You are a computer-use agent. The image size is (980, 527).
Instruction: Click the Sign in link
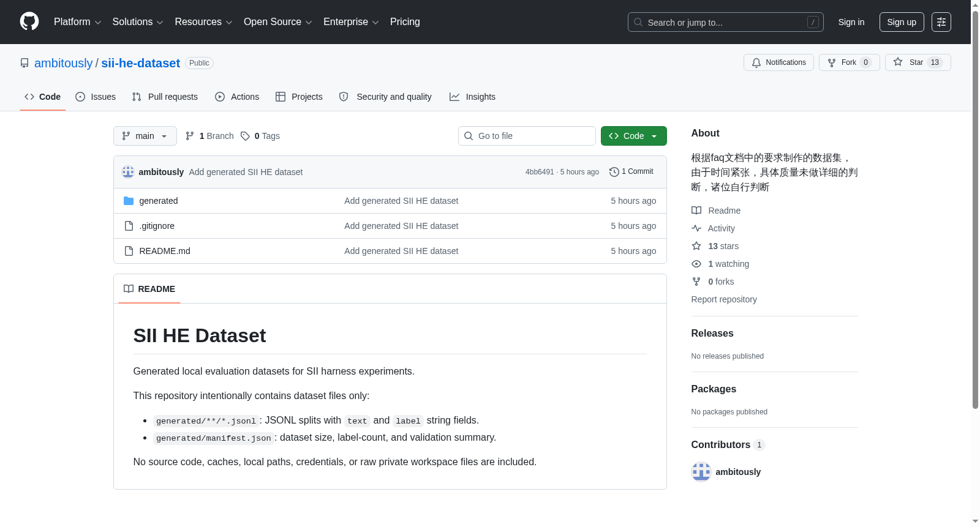click(851, 22)
